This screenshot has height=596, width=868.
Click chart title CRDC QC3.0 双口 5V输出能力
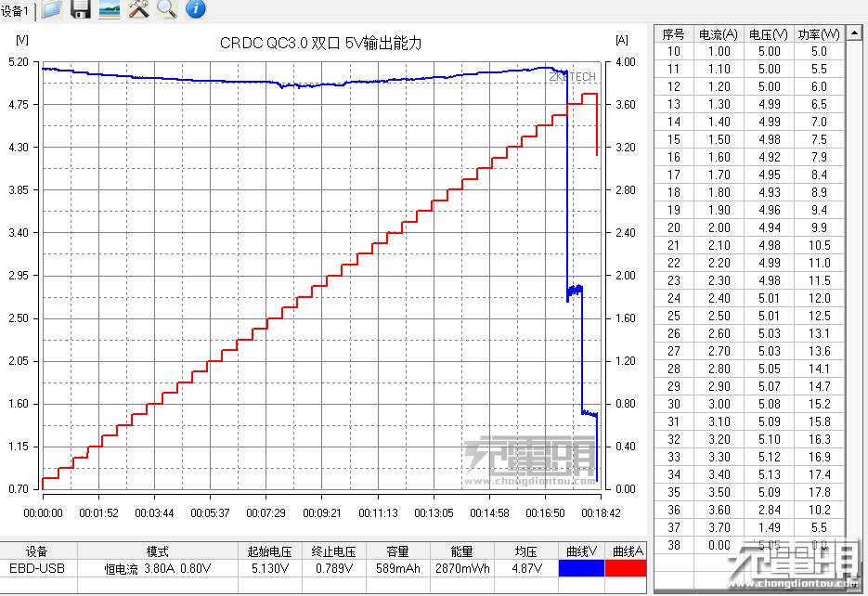tap(320, 43)
